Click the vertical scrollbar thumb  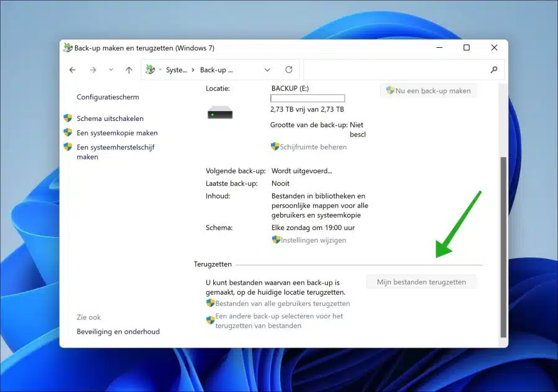tap(503, 247)
